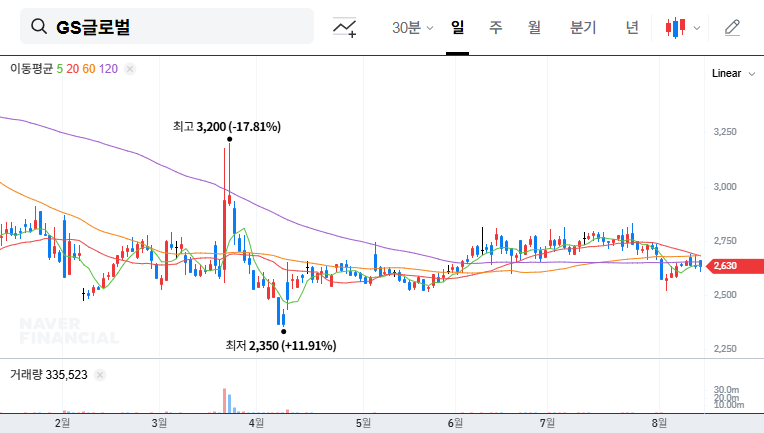Click the 최고 3,200 high marker label
Screen dimensions: 764x433
pos(227,127)
